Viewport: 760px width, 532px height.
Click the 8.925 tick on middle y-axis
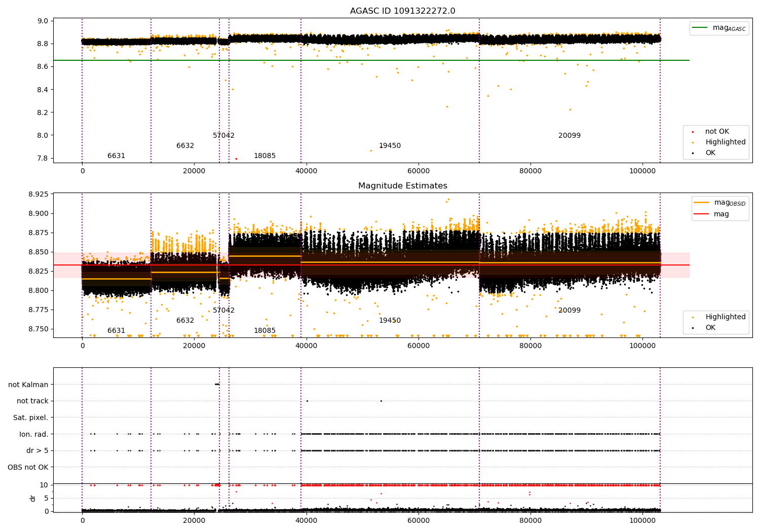coord(39,194)
